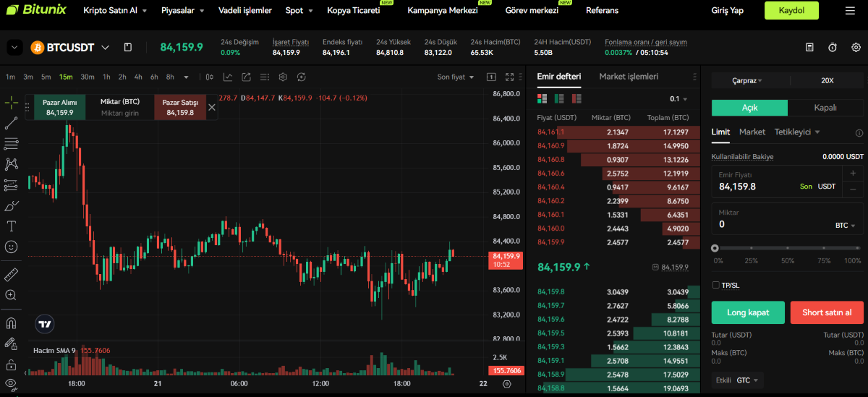Open the Piyasalar menu

tap(182, 11)
